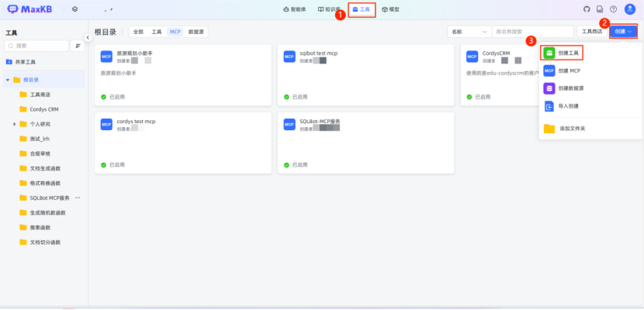Screen dimensions: 644x310
Task: Choose 创建 MCP from the create menu
Action: click(x=590, y=71)
